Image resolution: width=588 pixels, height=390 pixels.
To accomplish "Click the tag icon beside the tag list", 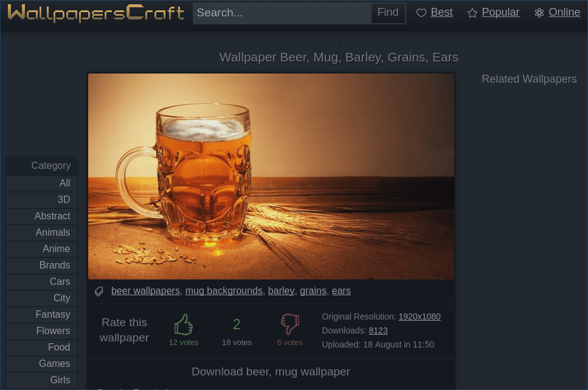I will click(99, 291).
